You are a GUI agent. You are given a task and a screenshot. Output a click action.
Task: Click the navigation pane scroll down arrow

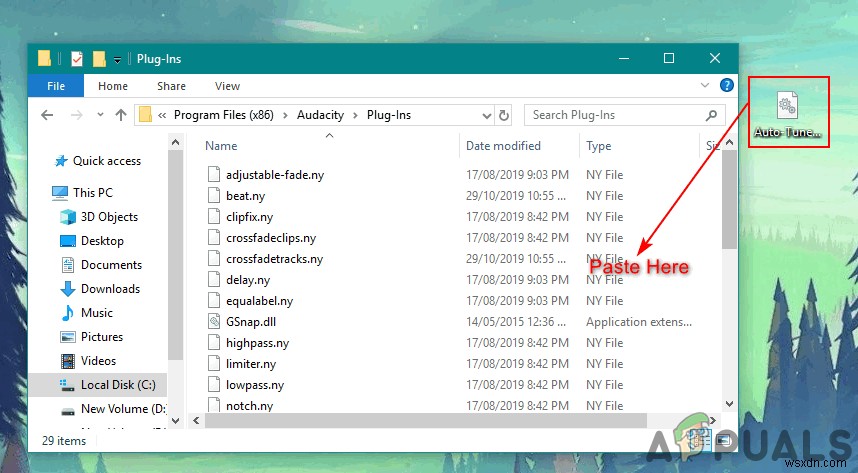click(175, 421)
